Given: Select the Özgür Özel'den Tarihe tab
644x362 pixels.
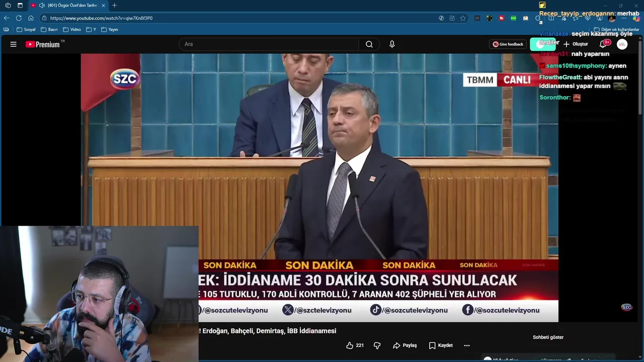Looking at the screenshot, I should pos(68,6).
